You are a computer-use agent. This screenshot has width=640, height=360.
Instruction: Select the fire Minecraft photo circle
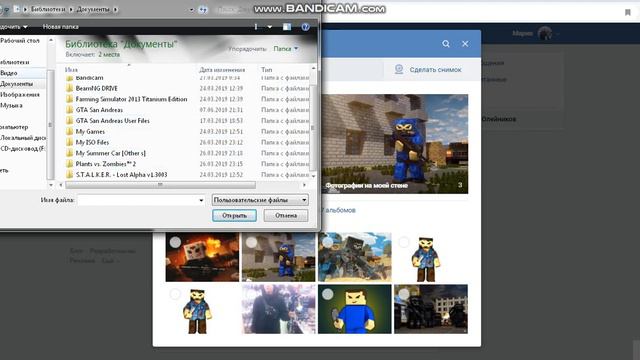pos(176,242)
